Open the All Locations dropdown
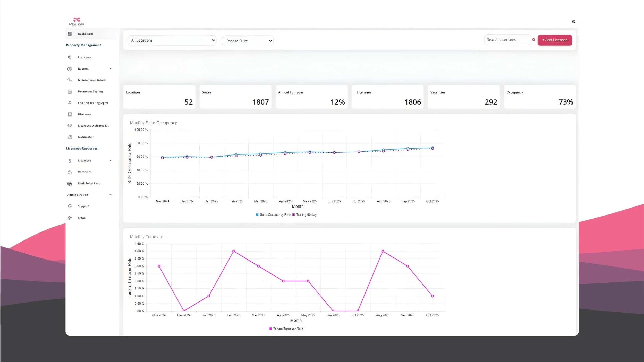Image resolution: width=644 pixels, height=362 pixels. [172, 40]
